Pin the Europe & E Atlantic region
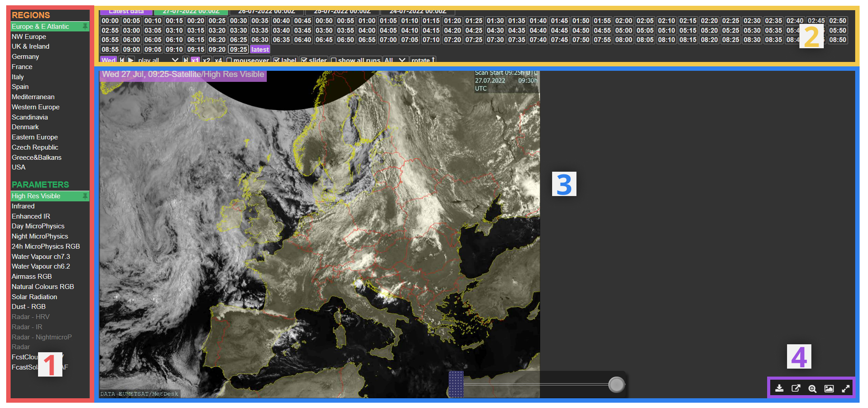This screenshot has width=868, height=408. click(85, 27)
